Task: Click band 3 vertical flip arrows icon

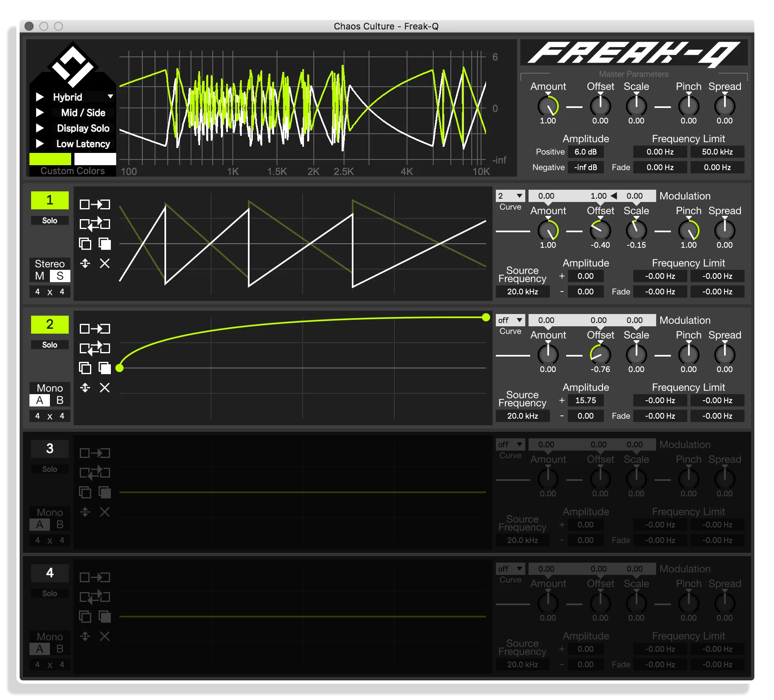Action: [85, 512]
